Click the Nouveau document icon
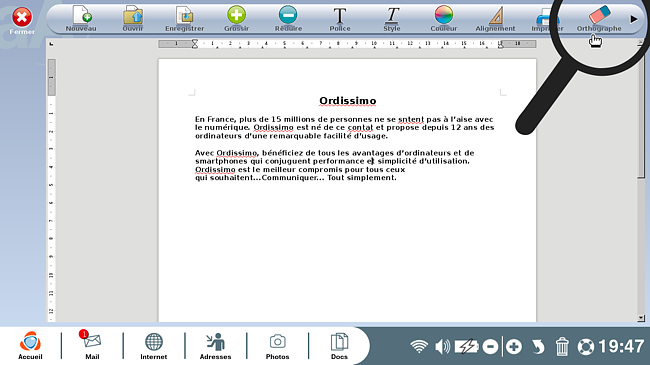The width and height of the screenshot is (650, 365). click(x=81, y=19)
